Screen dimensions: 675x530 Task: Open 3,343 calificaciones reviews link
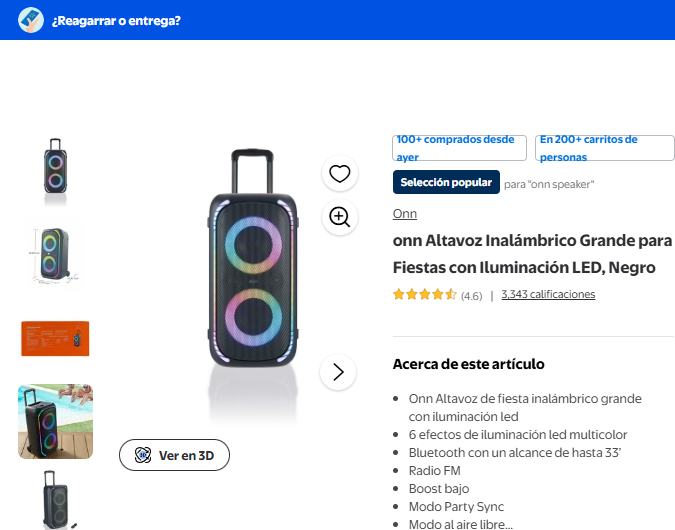(548, 294)
